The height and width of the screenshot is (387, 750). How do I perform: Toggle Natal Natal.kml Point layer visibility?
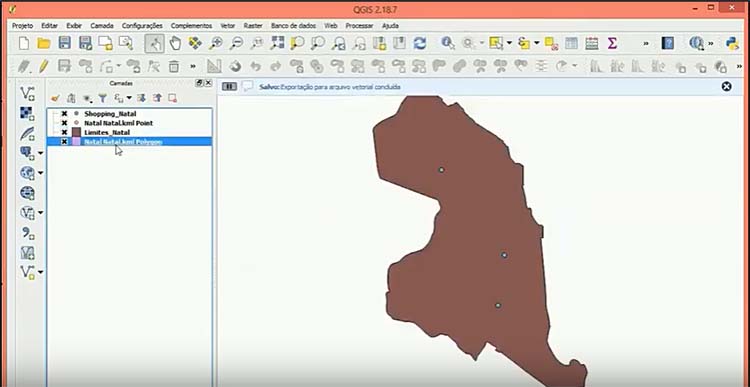[64, 123]
